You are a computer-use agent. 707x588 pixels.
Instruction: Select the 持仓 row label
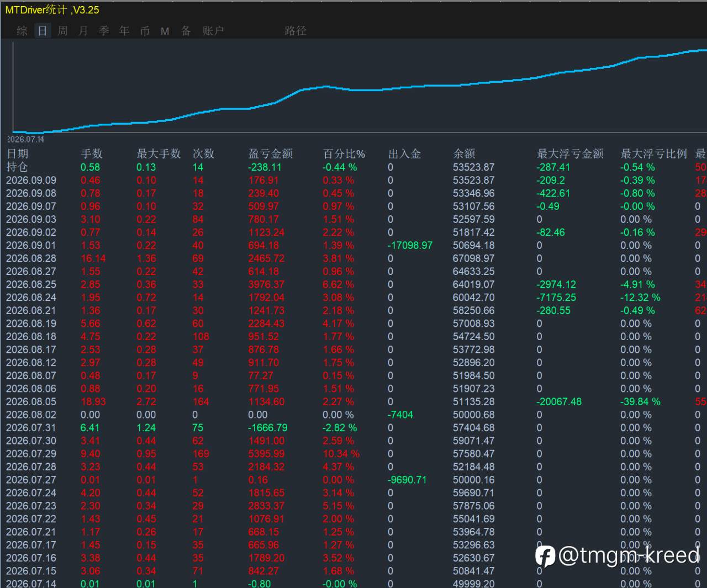[x=17, y=167]
